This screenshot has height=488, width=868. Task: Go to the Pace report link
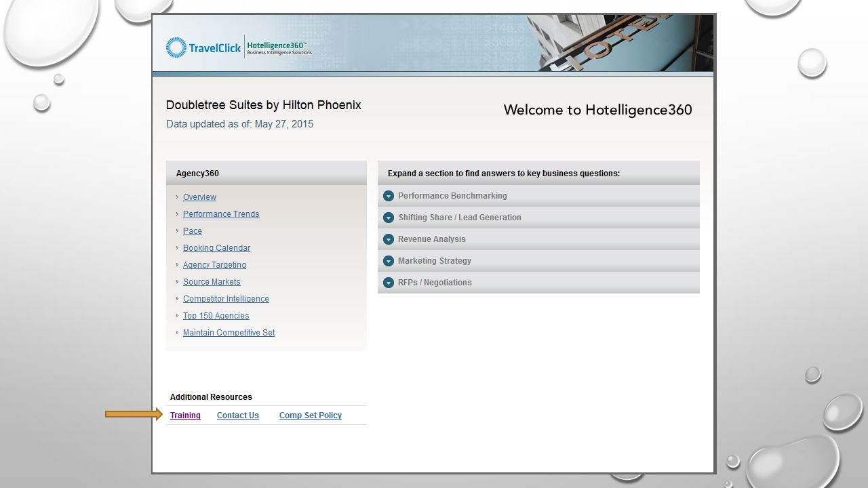(x=193, y=231)
